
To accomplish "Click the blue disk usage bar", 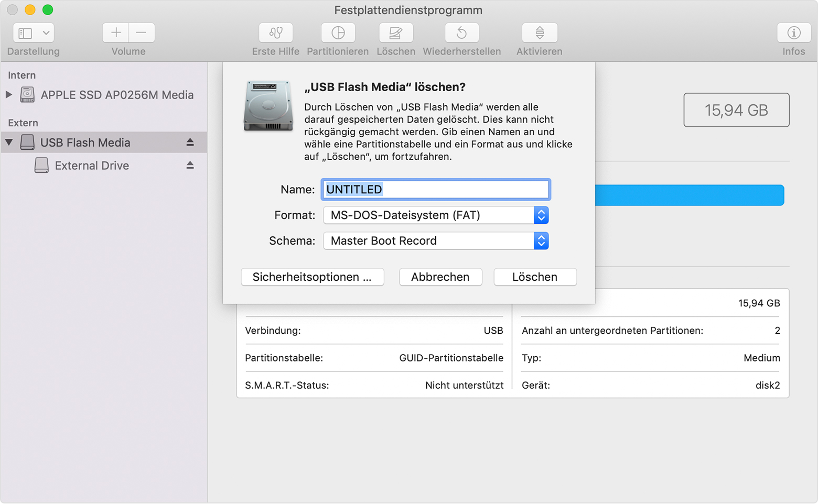I will pos(690,195).
